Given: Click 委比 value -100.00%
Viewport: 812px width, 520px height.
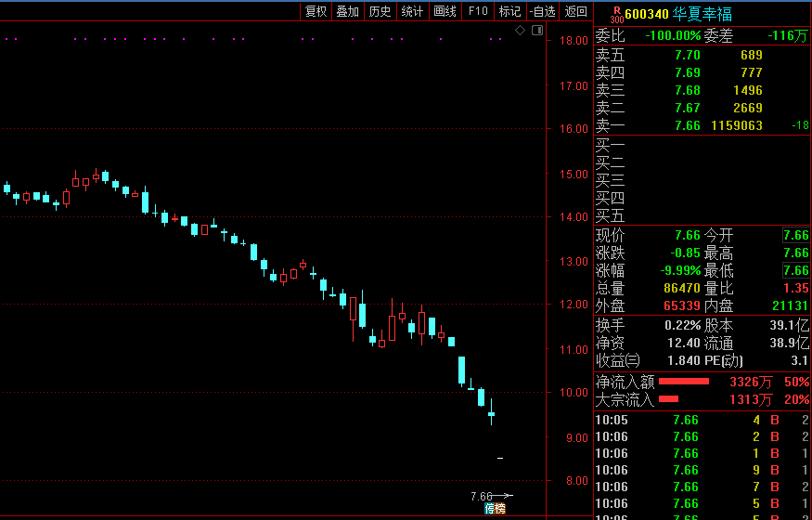Looking at the screenshot, I should 673,36.
